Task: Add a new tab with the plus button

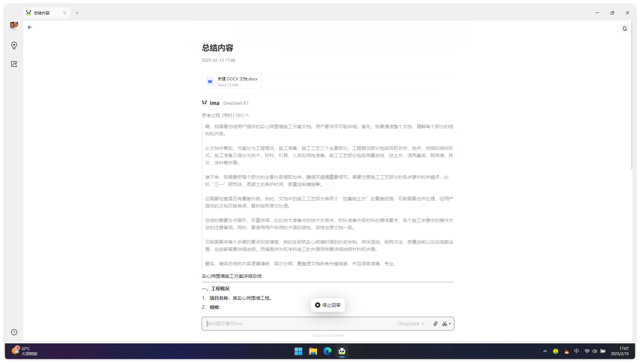Action: click(77, 13)
